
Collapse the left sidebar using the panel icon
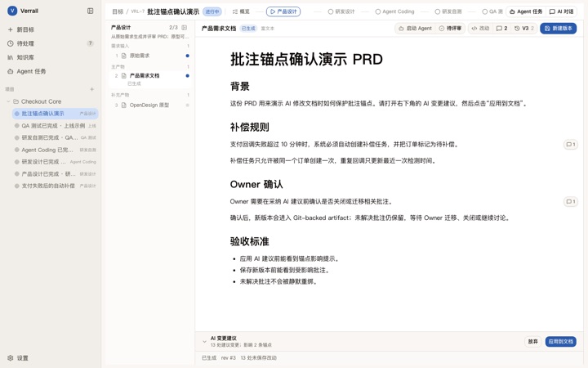coord(91,11)
